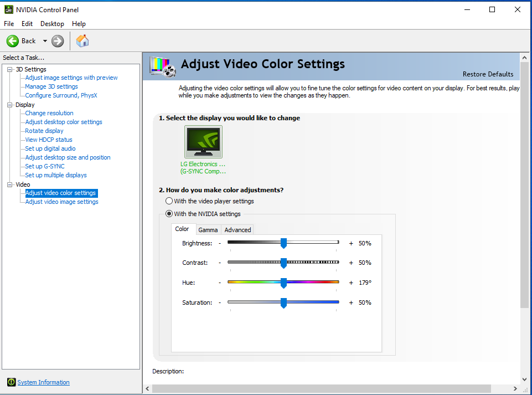This screenshot has width=532, height=395.
Task: Collapse the 3D Settings tree node
Action: (9, 69)
